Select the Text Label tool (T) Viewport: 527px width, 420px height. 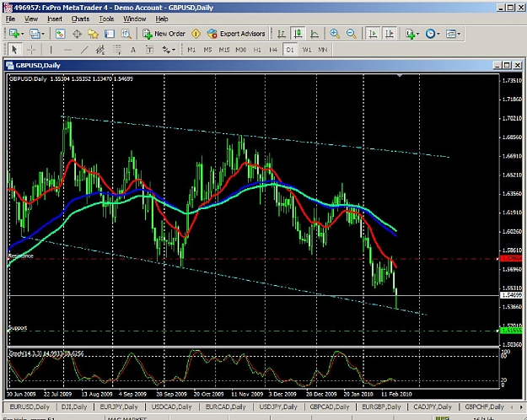point(149,50)
